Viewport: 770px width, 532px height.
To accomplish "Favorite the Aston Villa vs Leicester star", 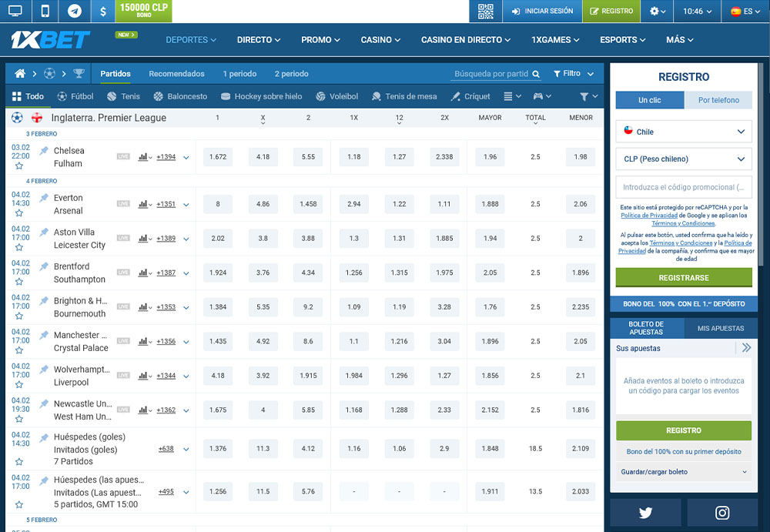I will 19,248.
